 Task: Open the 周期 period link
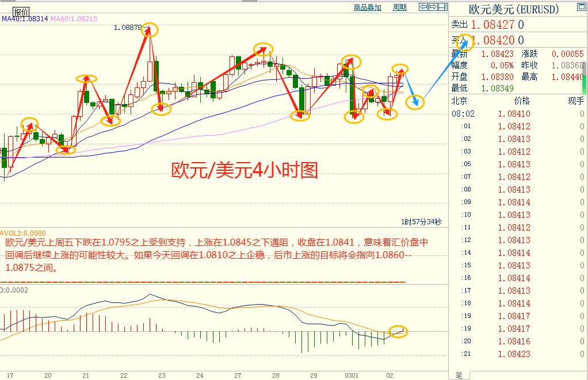(400, 7)
